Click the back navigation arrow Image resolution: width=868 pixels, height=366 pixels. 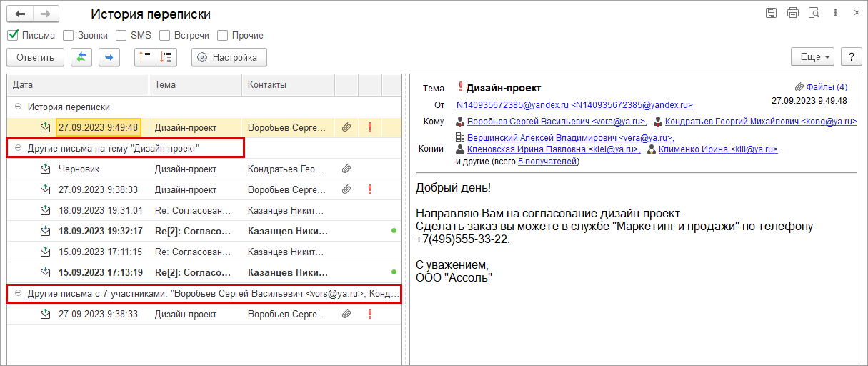click(x=20, y=14)
